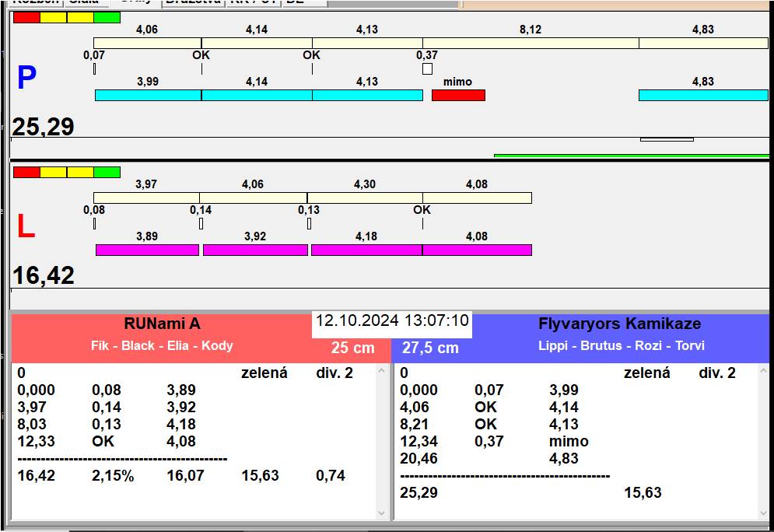Click the red L lane letter
774x532 pixels.
(26, 227)
